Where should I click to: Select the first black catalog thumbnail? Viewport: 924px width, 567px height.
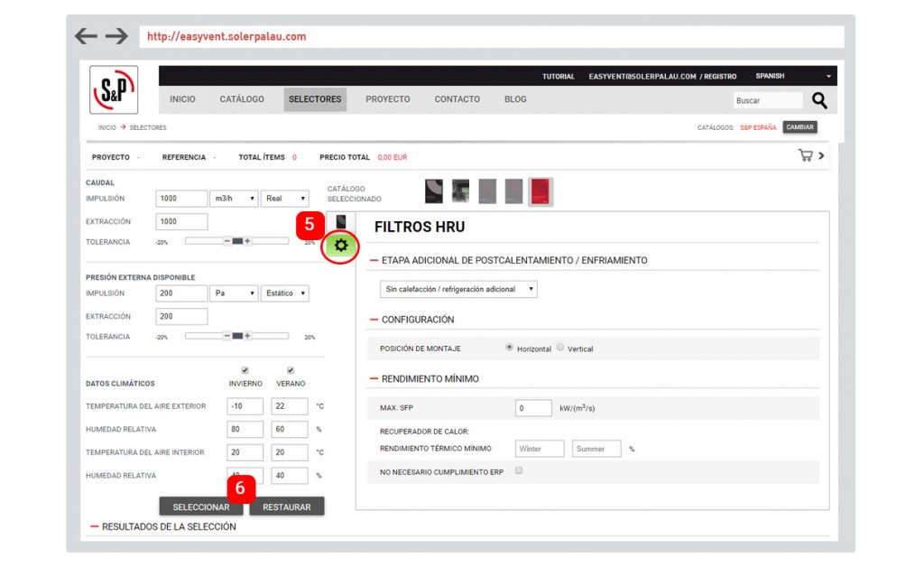pos(434,191)
